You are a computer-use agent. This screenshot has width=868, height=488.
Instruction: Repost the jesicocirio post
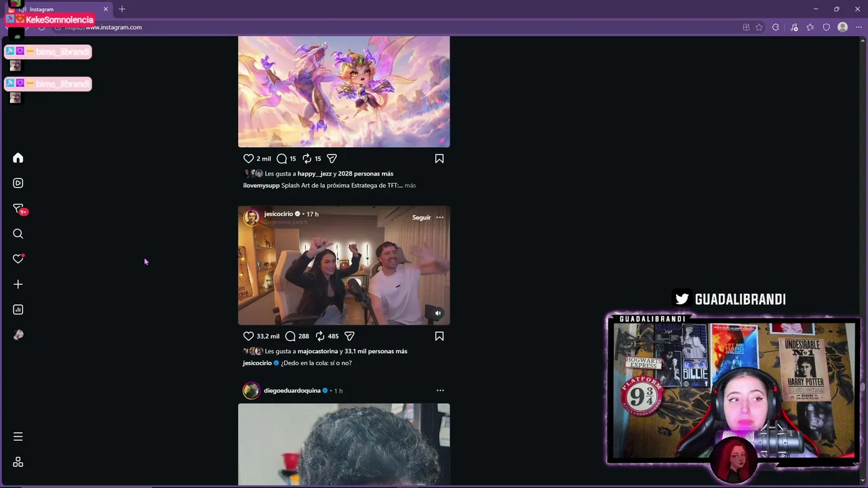pyautogui.click(x=320, y=336)
